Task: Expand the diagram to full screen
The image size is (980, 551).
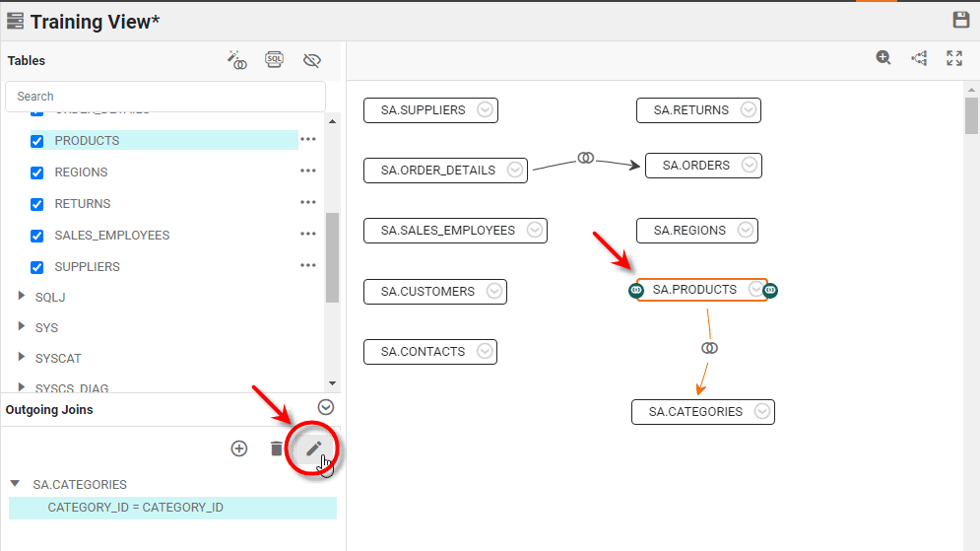Action: point(954,58)
